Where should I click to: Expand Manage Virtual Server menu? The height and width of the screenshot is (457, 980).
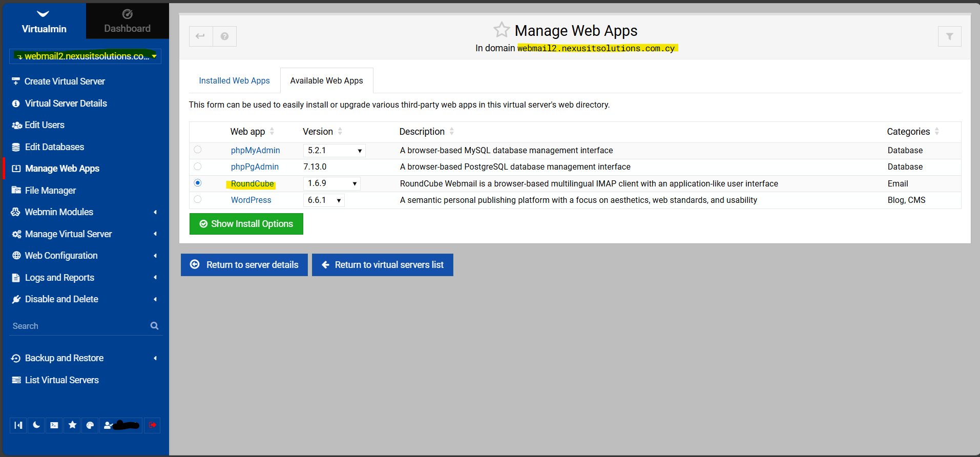[85, 234]
